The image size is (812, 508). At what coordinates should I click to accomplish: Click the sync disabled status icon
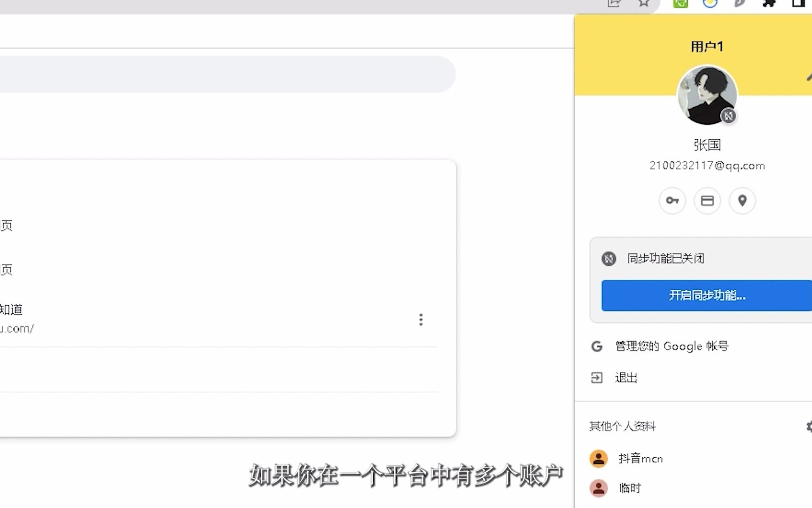609,259
